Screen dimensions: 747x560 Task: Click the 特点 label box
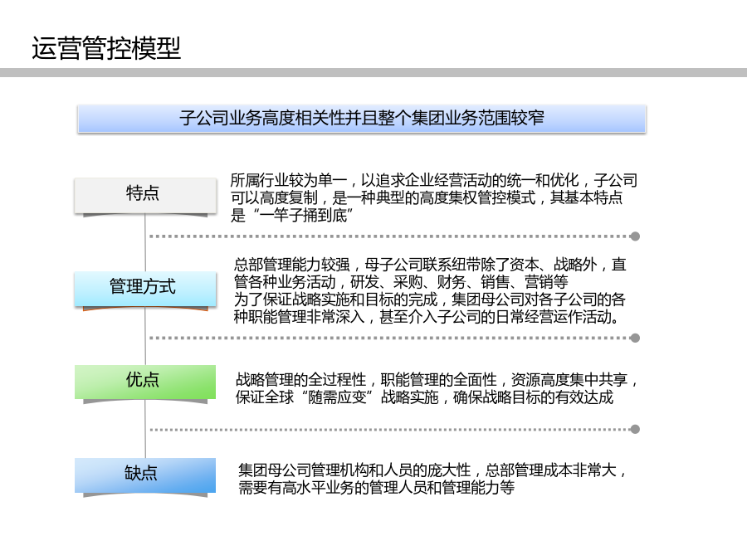[x=144, y=195]
